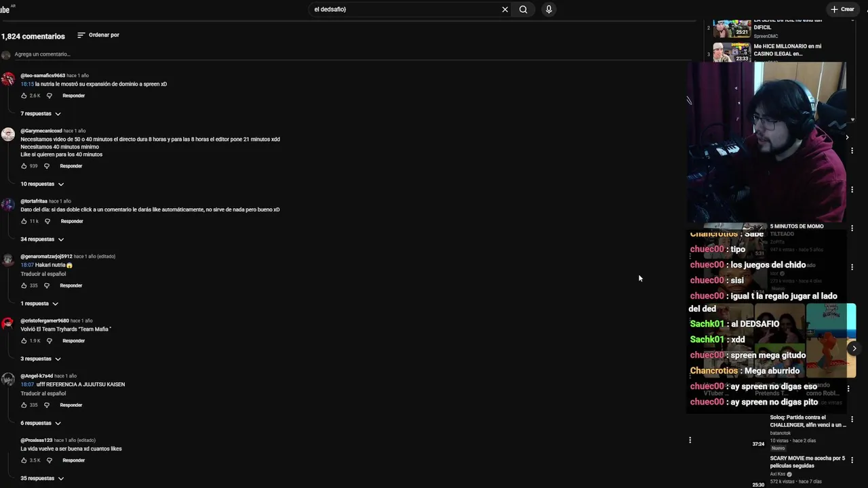Viewport: 868px width, 488px height.
Task: Jump to the 18:15 timestamp link
Action: 27,84
